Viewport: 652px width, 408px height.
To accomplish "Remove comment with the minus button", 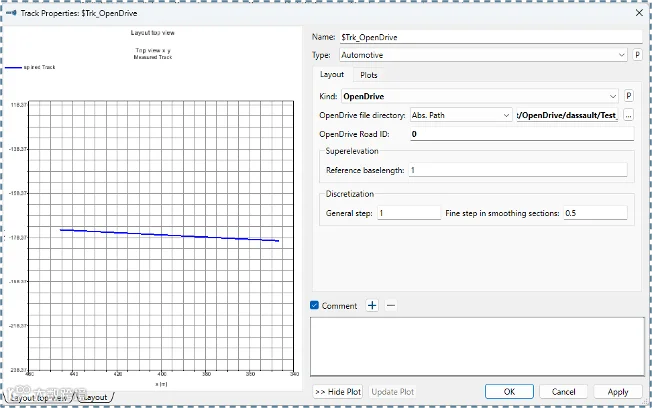I will (390, 306).
